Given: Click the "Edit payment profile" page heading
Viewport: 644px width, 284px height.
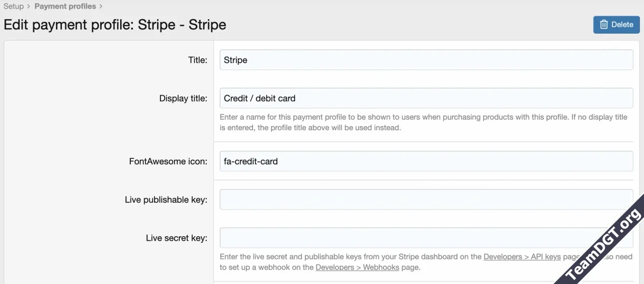Looking at the screenshot, I should (x=115, y=25).
